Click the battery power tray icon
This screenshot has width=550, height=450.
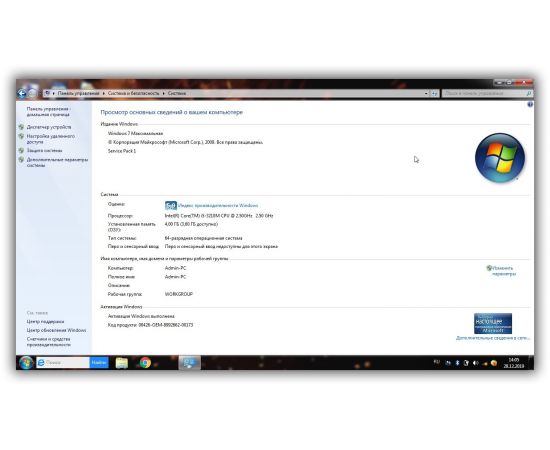click(466, 363)
